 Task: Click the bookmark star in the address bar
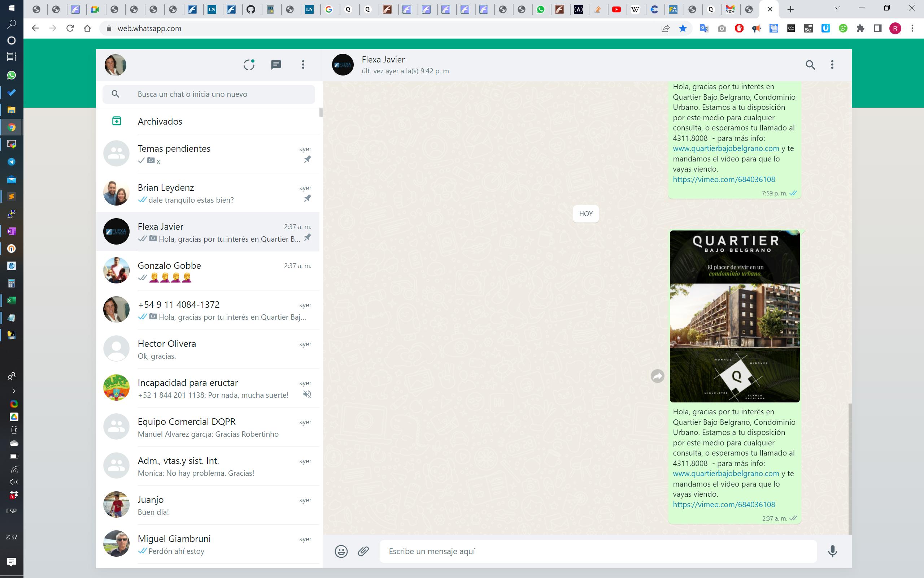tap(683, 28)
